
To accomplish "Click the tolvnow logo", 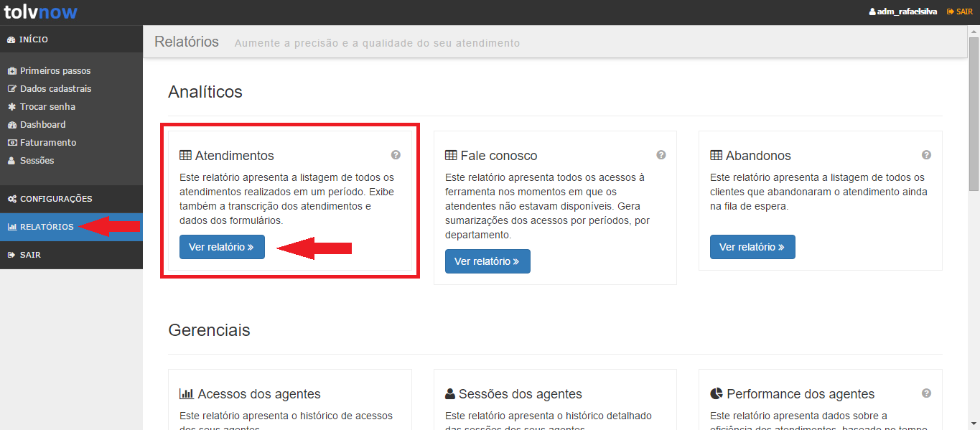I will click(x=40, y=11).
